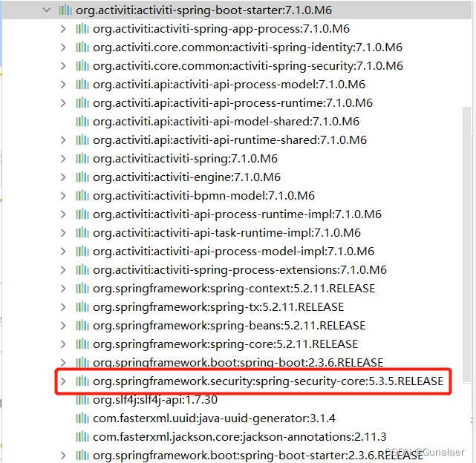Expand activiti-api-process-runtime:7.1.0.M6 node
Image resolution: width=476 pixels, height=463 pixels.
[63, 103]
